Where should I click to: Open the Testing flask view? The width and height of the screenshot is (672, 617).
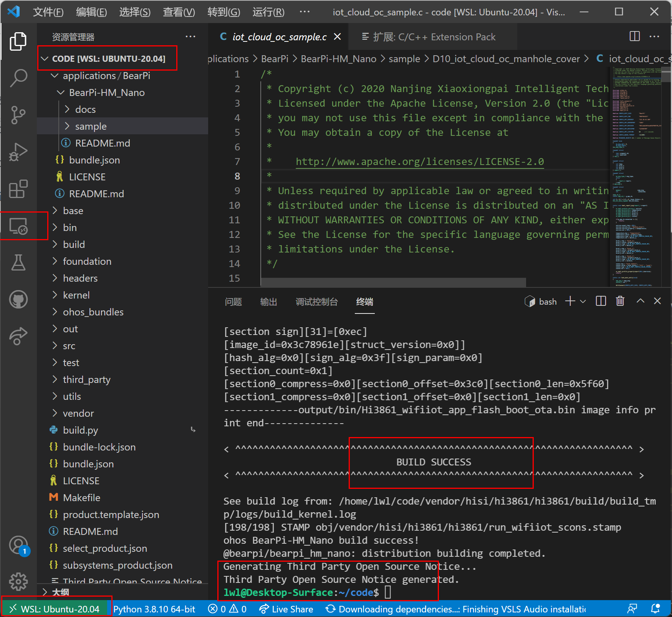18,263
